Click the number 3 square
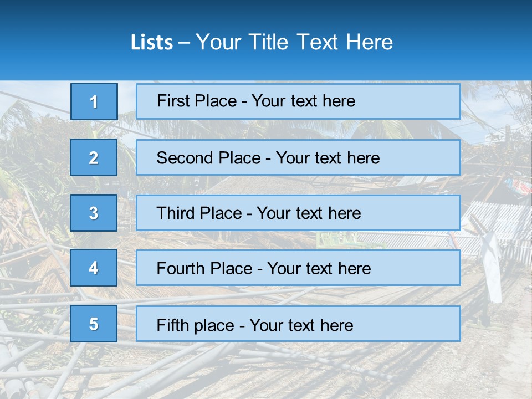Screen dimensions: 532x399 tap(94, 213)
